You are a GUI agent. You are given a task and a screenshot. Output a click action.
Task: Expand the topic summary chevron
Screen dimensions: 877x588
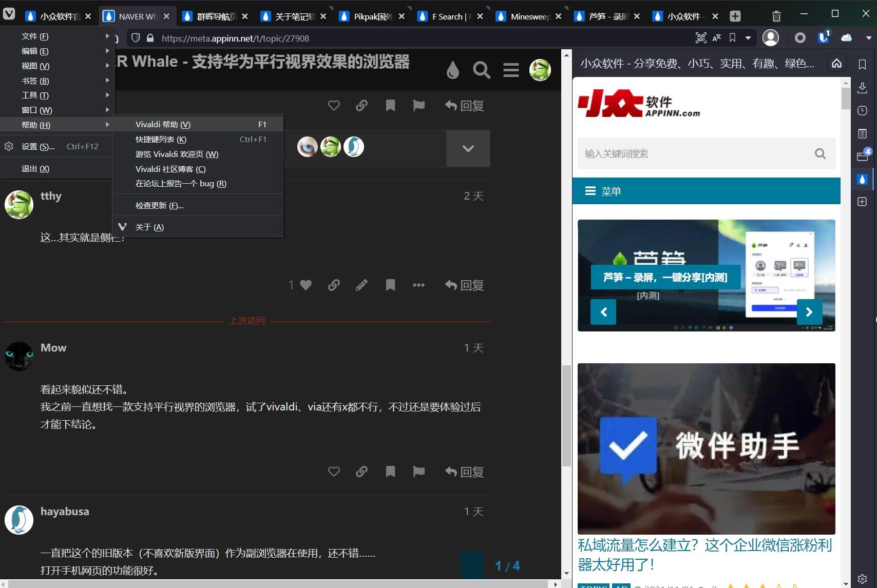(x=468, y=149)
